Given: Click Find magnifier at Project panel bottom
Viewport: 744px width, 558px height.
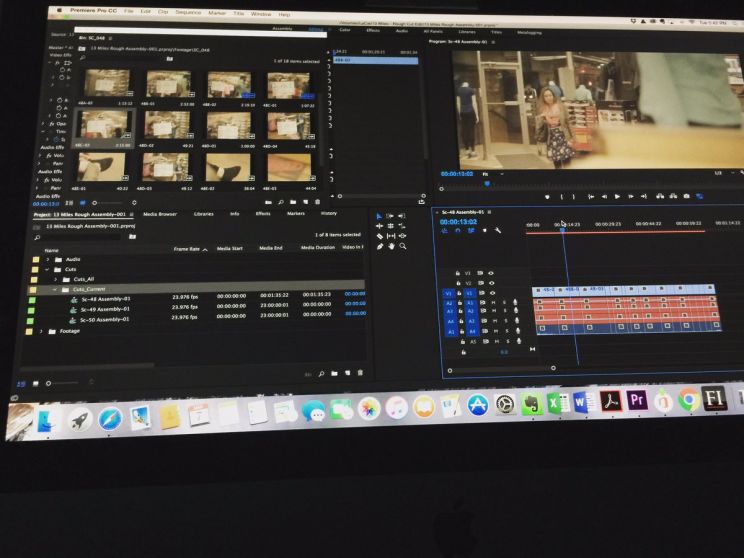Looking at the screenshot, I should pos(321,374).
